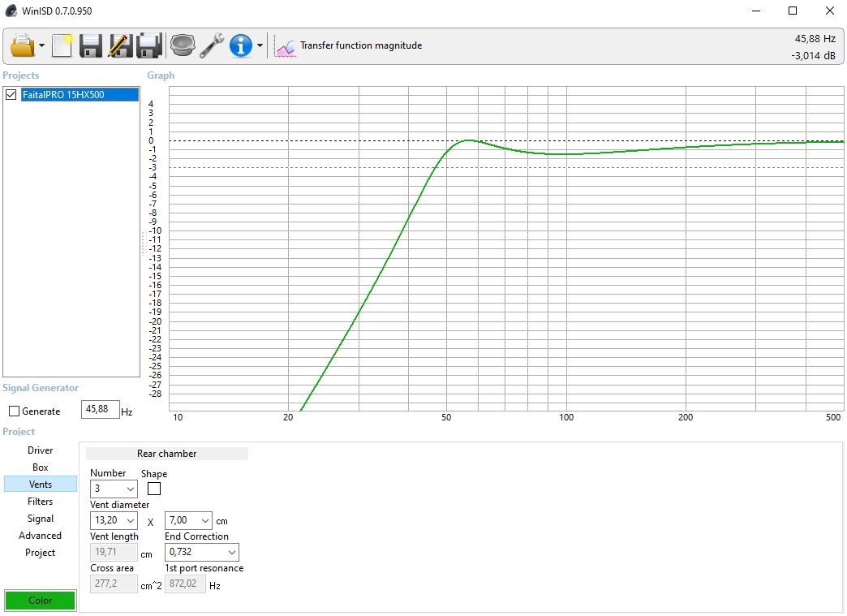The height and width of the screenshot is (616, 847).
Task: Click the Vent length 19,71 field
Action: tap(114, 552)
